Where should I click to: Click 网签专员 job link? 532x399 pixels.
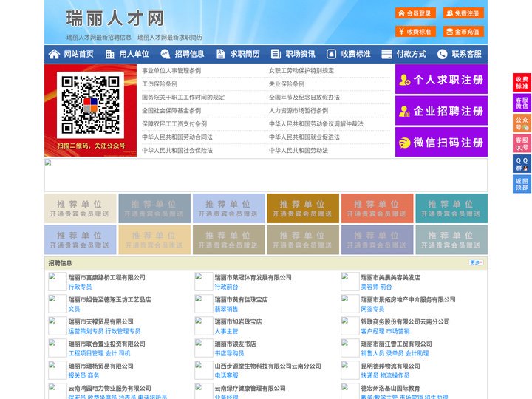372,309
